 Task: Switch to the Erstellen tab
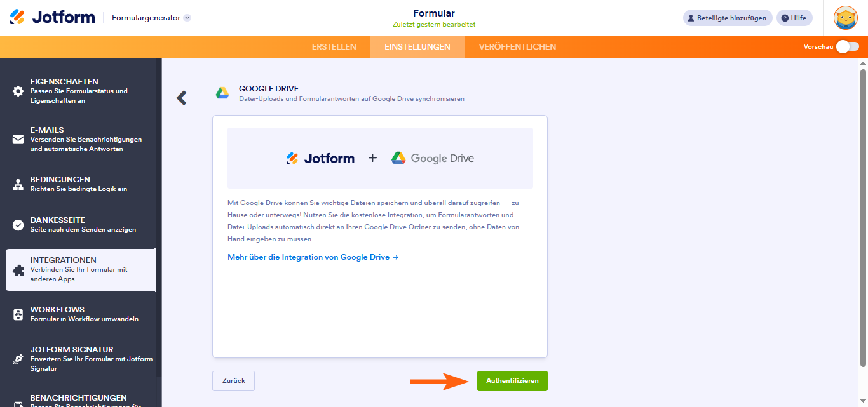point(334,46)
